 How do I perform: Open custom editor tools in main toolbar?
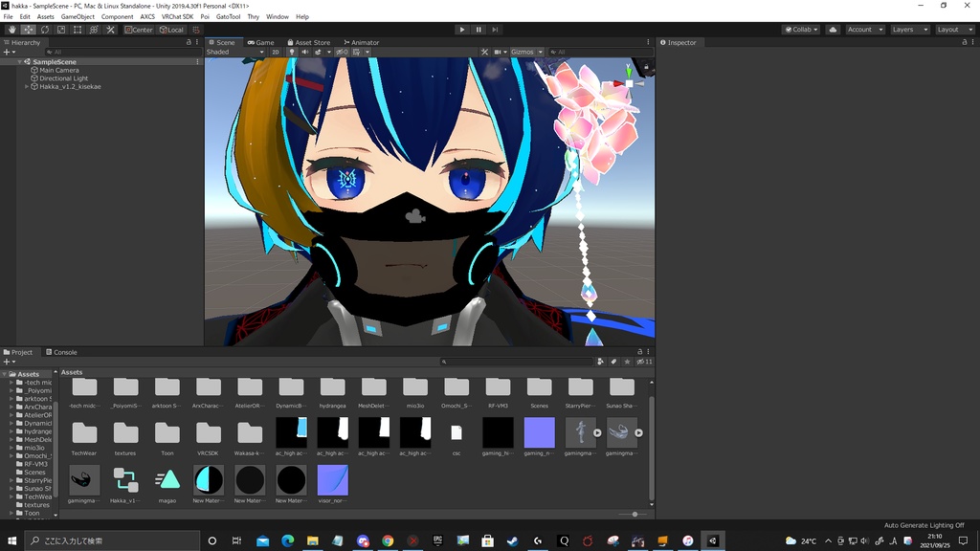[x=110, y=30]
